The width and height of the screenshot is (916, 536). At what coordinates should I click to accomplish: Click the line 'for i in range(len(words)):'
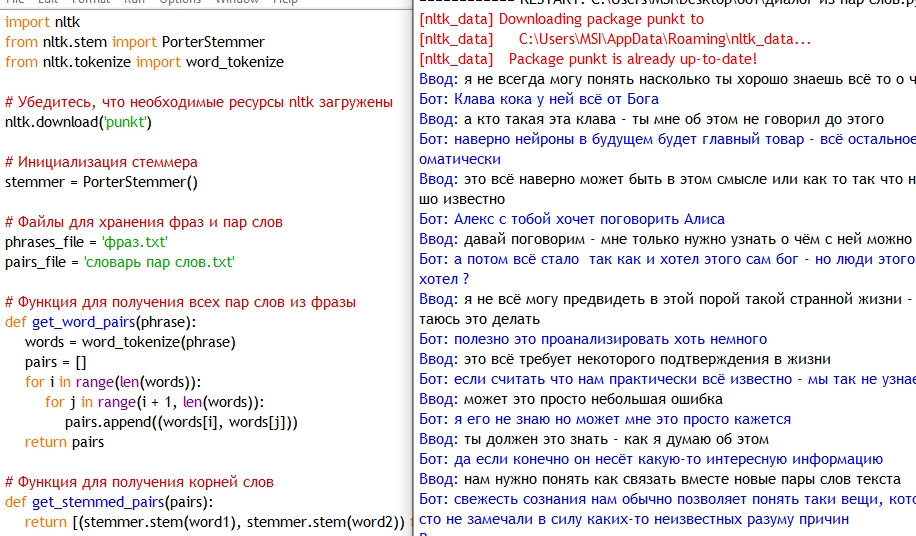[x=113, y=382]
